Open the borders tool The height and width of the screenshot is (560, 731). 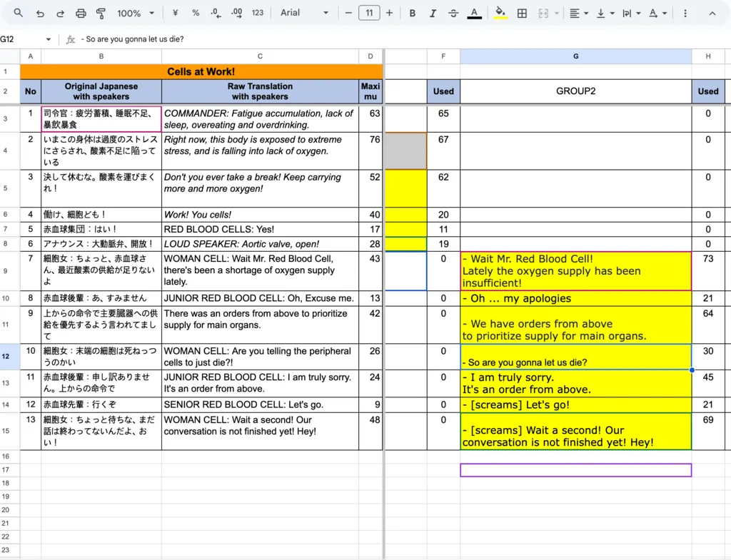[x=522, y=13]
